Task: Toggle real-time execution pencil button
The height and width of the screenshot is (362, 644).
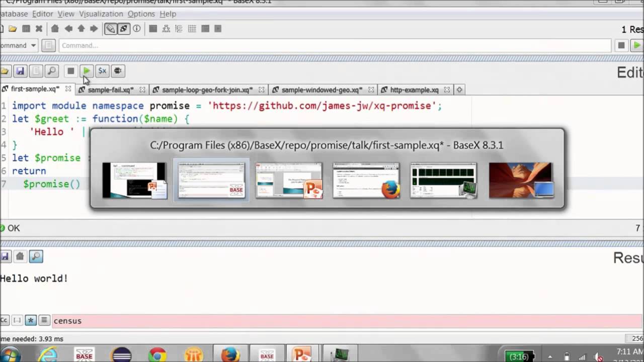Action: click(x=110, y=29)
